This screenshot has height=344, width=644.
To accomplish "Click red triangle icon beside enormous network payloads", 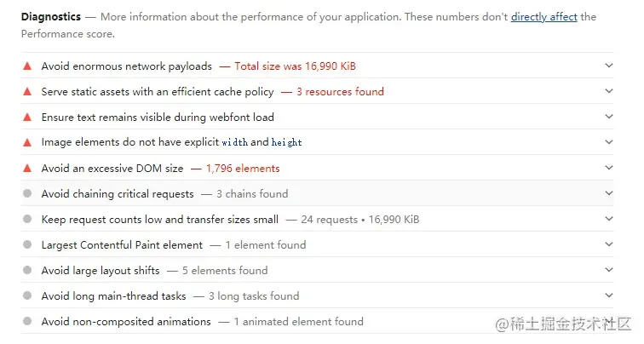I will pos(27,66).
